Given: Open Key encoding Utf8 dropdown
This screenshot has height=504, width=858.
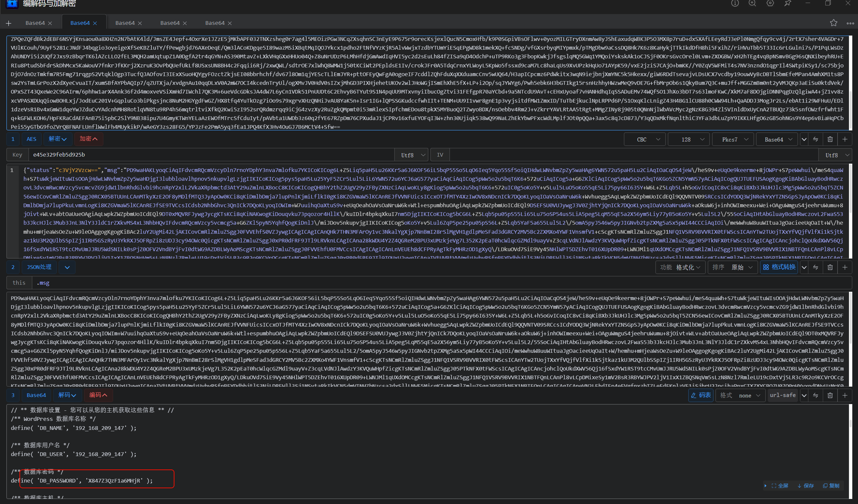Looking at the screenshot, I should tap(411, 155).
